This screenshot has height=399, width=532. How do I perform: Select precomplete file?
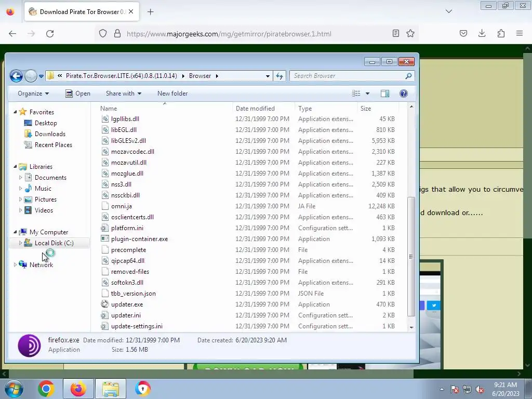click(x=129, y=250)
